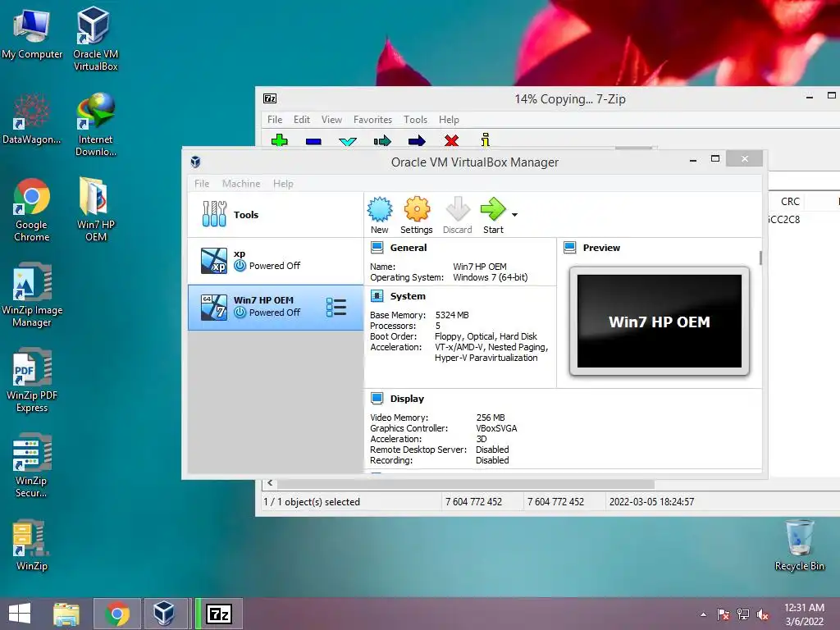Click the 7-Zip Extract blue minus icon
840x630 pixels.
click(313, 141)
